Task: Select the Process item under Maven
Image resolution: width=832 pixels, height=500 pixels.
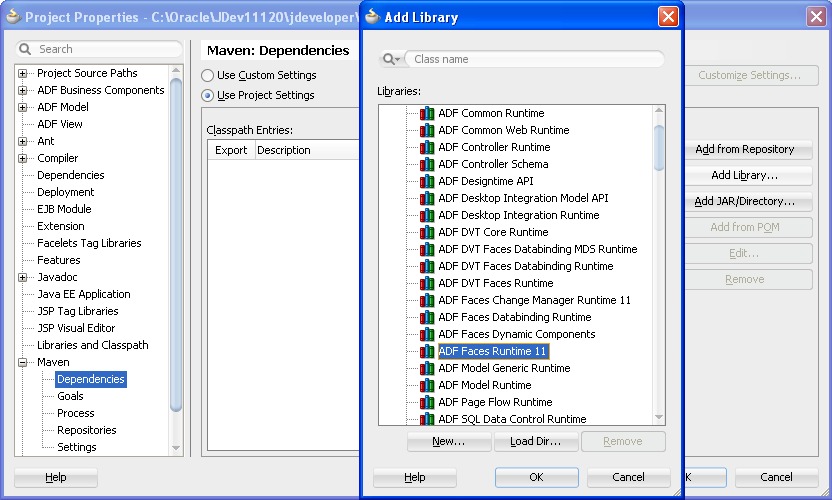Action: click(75, 413)
